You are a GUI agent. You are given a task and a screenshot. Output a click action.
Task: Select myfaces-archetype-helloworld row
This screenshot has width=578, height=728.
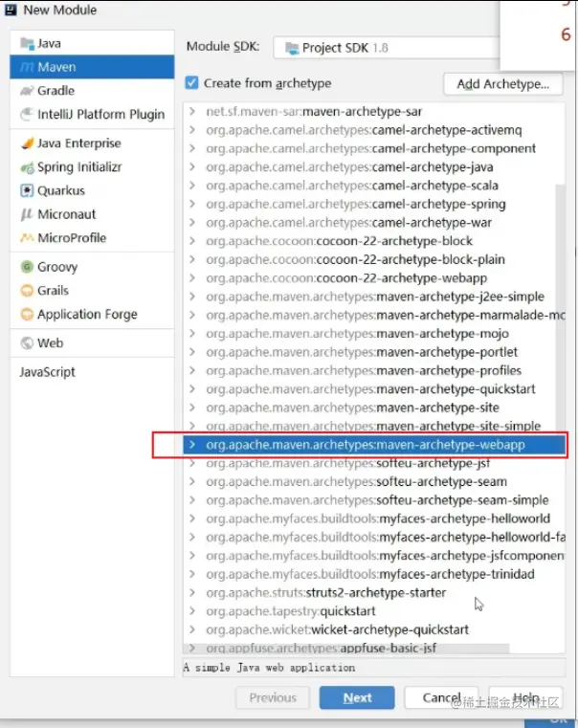pyautogui.click(x=374, y=518)
